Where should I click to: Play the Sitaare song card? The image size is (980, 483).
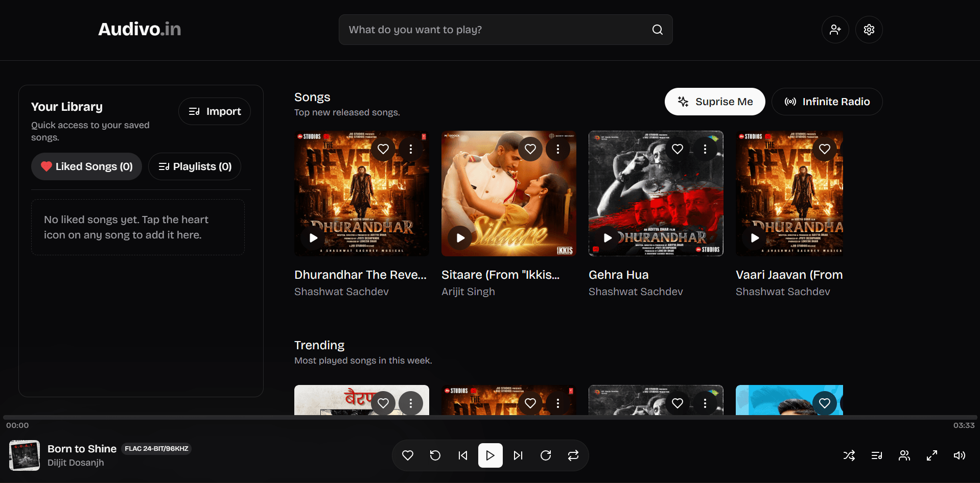point(460,237)
